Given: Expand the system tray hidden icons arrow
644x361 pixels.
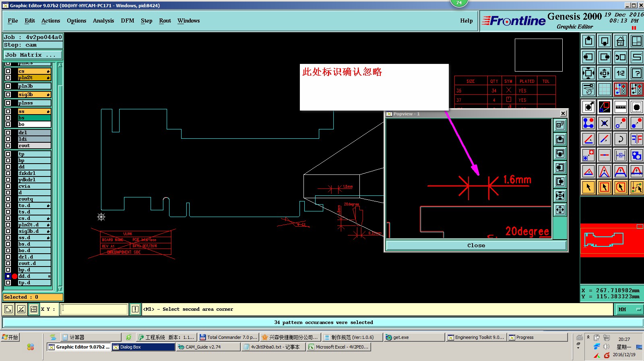Looking at the screenshot, I should (x=588, y=337).
